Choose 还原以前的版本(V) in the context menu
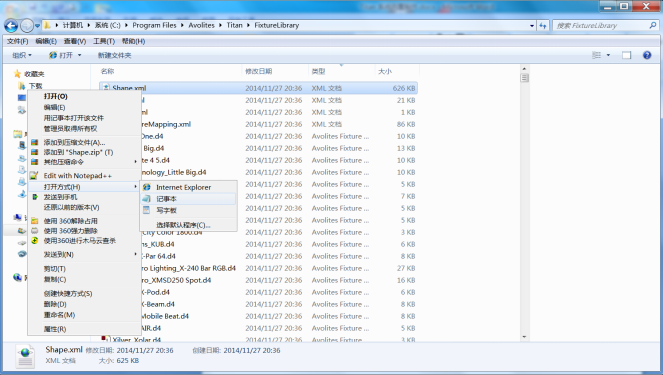The width and height of the screenshot is (663, 375). tap(71, 207)
